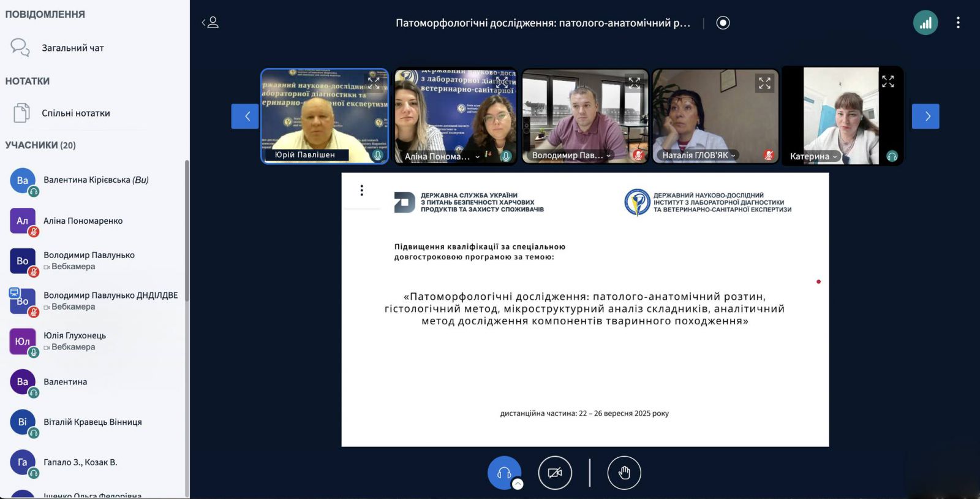Enable webcam sharing button
The image size is (980, 499).
click(555, 473)
